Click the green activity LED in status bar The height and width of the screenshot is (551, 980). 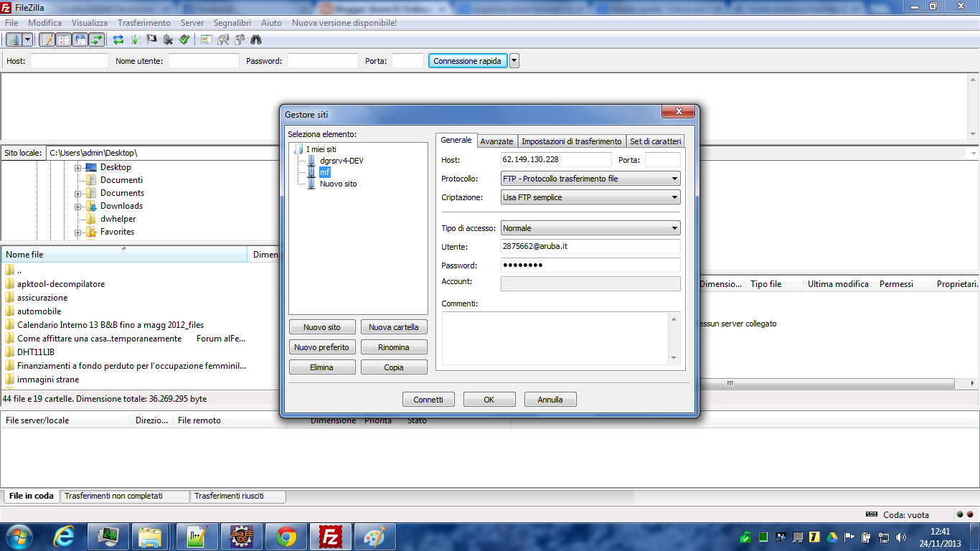960,514
